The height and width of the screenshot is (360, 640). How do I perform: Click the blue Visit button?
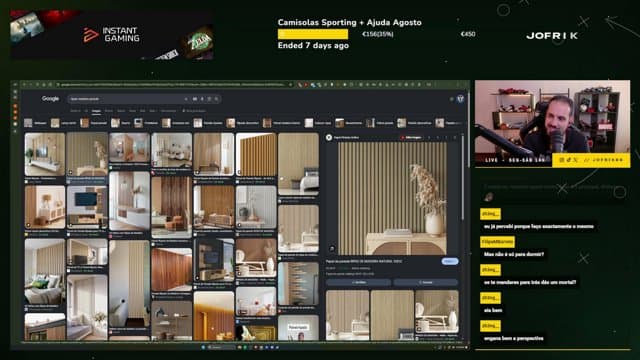[449, 261]
